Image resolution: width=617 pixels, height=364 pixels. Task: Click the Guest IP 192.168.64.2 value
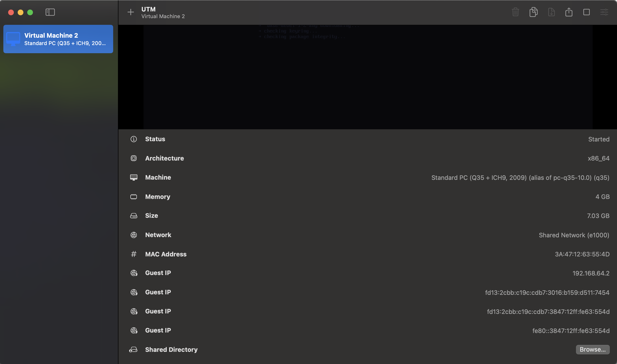[x=591, y=273]
